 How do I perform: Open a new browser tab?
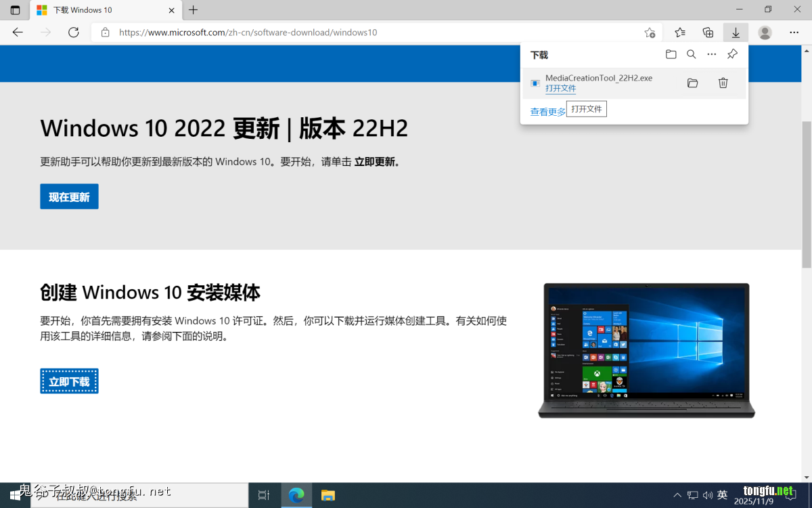click(194, 10)
